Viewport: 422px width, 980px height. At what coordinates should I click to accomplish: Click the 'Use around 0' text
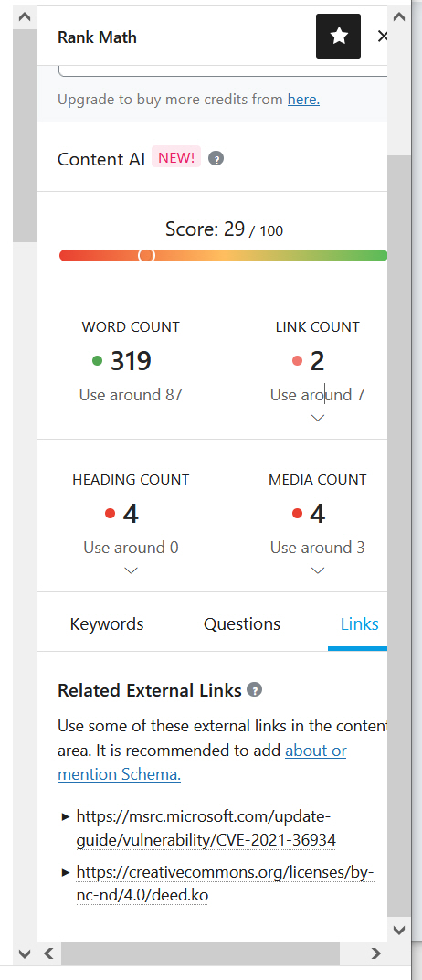[x=132, y=547]
